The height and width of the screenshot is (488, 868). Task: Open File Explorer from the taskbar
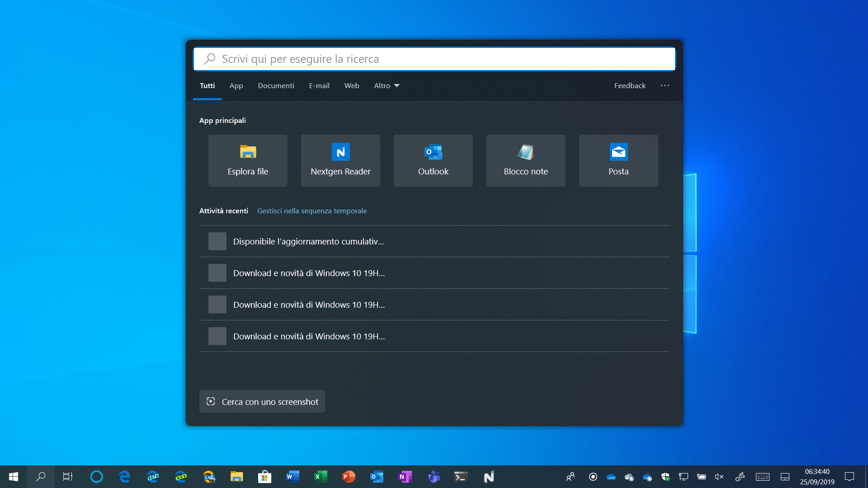(x=236, y=477)
